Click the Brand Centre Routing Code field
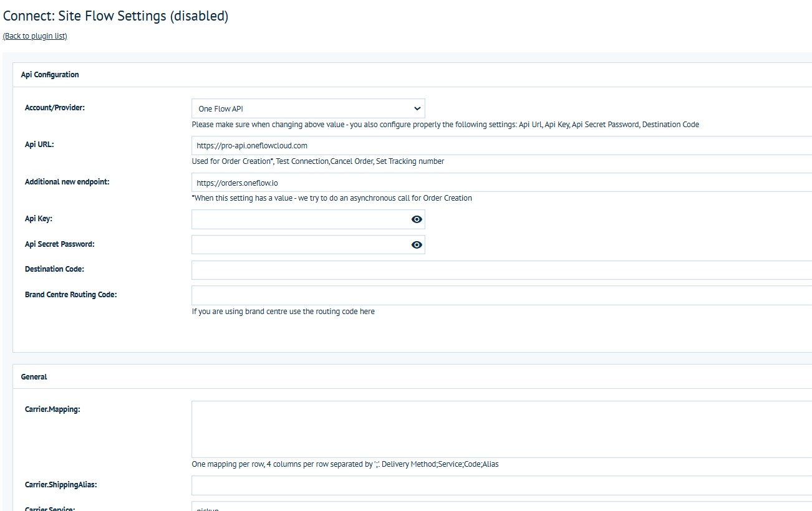This screenshot has height=511, width=812. pos(501,295)
